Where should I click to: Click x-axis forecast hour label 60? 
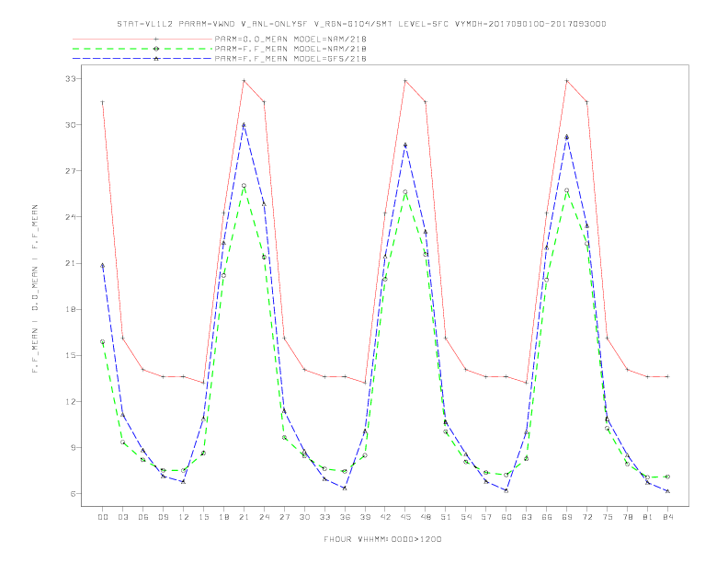pos(506,517)
